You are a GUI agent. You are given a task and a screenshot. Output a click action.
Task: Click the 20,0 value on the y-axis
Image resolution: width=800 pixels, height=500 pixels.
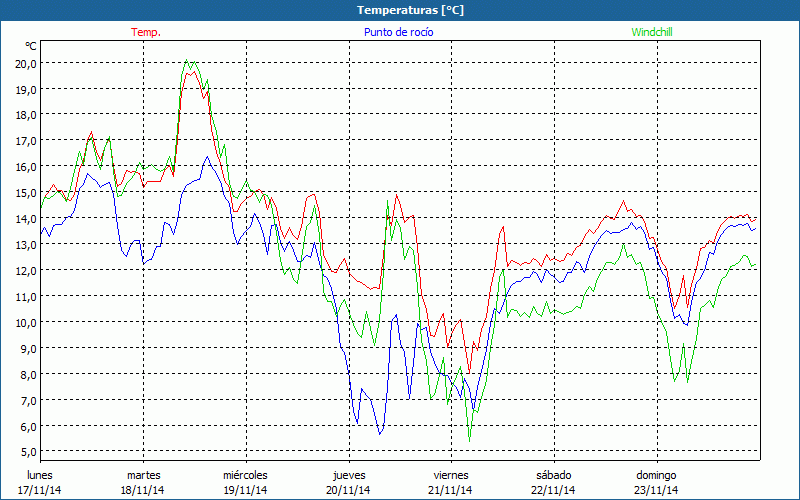[x=26, y=63]
